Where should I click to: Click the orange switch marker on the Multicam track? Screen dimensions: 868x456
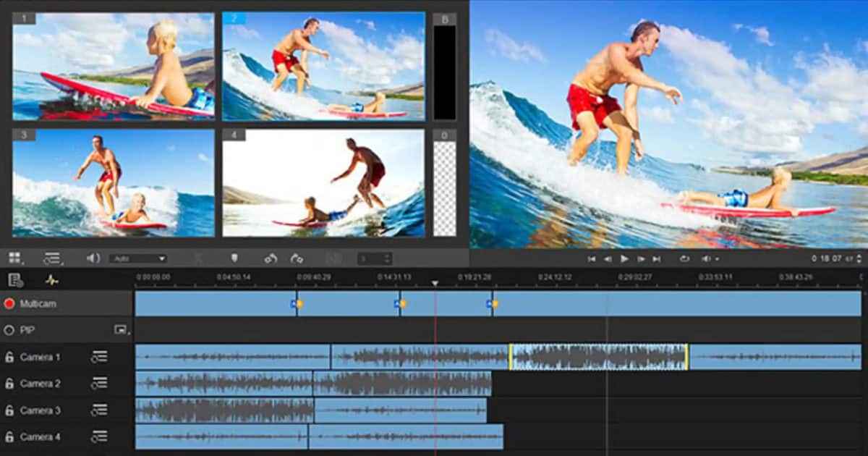pos(299,304)
